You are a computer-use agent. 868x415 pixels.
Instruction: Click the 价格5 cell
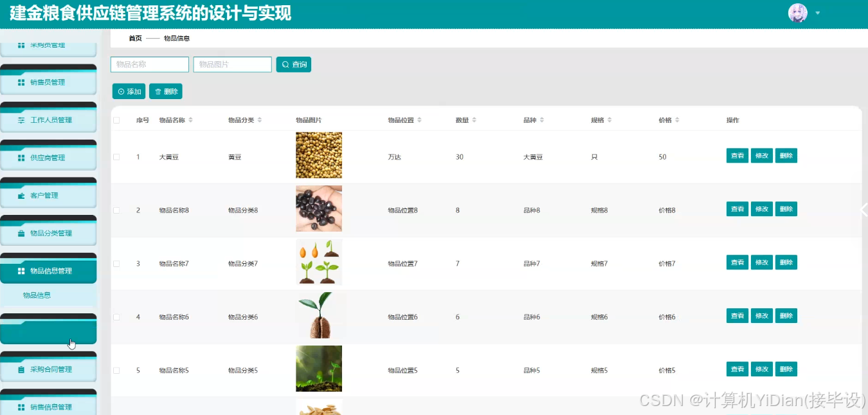(667, 371)
